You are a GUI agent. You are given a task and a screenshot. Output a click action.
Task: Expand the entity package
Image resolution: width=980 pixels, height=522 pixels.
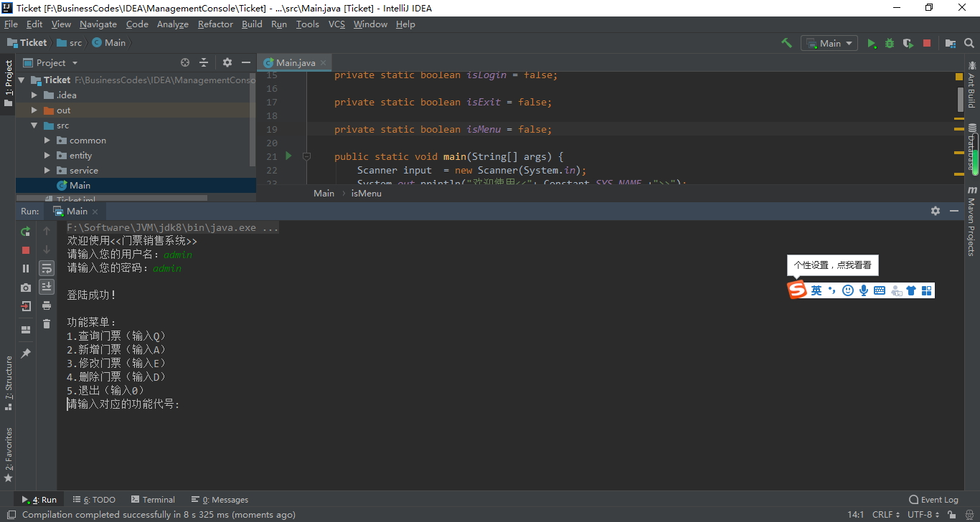click(x=47, y=156)
